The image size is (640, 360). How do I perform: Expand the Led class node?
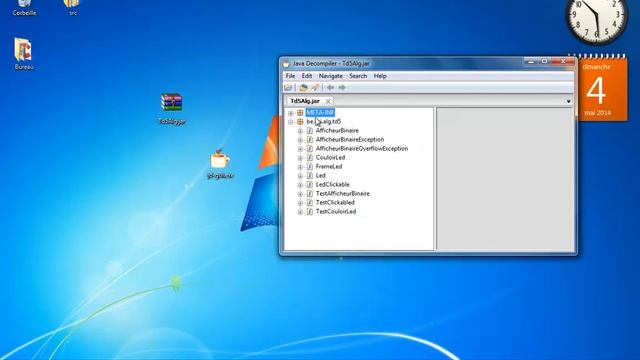click(x=300, y=176)
